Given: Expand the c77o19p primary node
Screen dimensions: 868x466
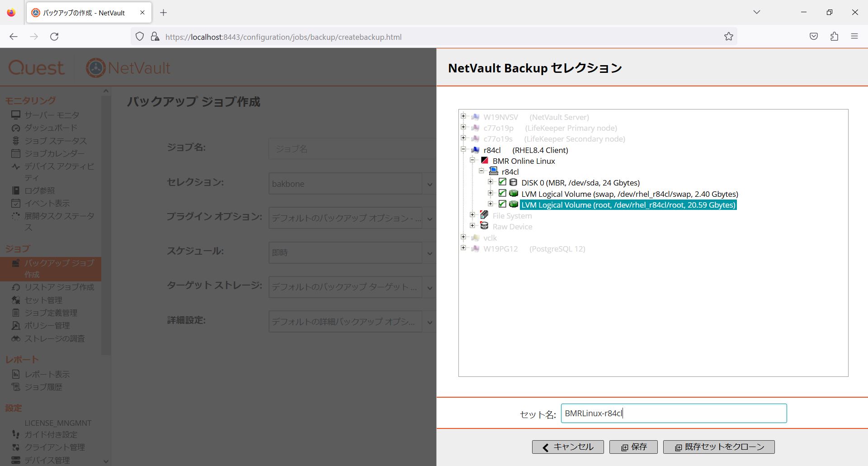Looking at the screenshot, I should (x=463, y=127).
